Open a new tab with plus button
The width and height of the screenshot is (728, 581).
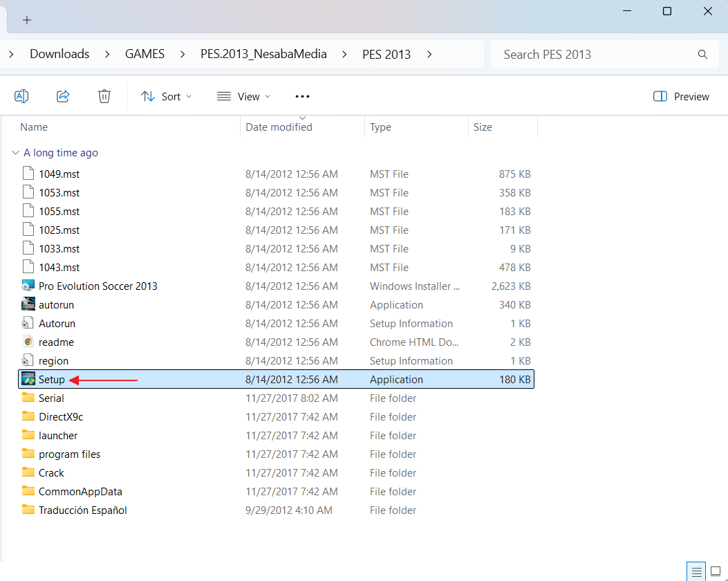[27, 20]
